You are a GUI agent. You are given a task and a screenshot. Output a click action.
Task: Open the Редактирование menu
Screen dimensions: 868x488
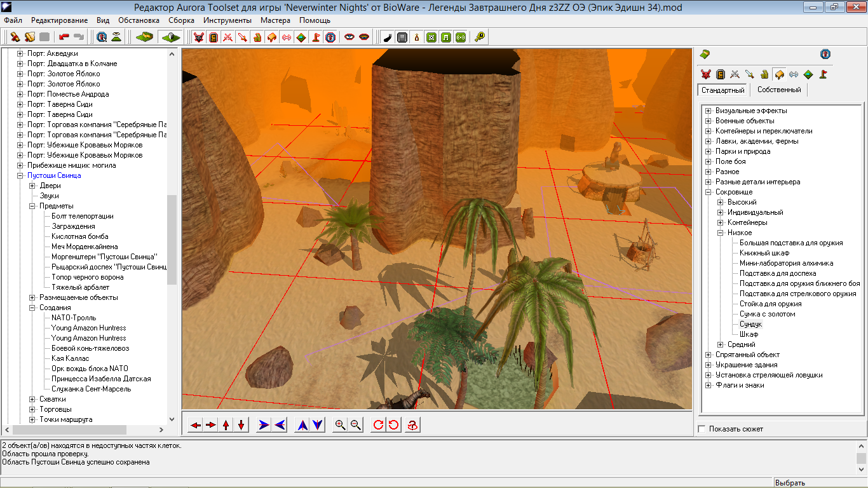[60, 20]
